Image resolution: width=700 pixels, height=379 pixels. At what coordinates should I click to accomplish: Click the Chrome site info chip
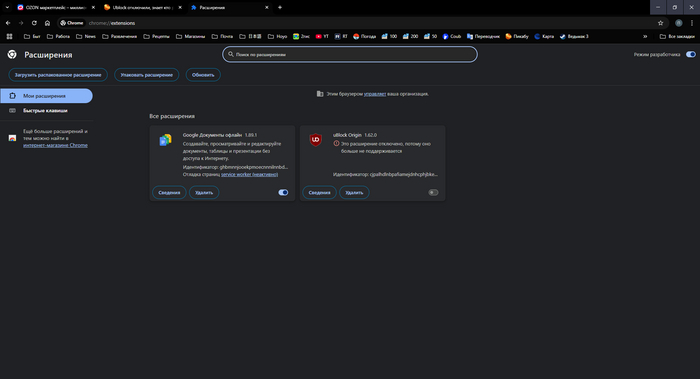(72, 23)
